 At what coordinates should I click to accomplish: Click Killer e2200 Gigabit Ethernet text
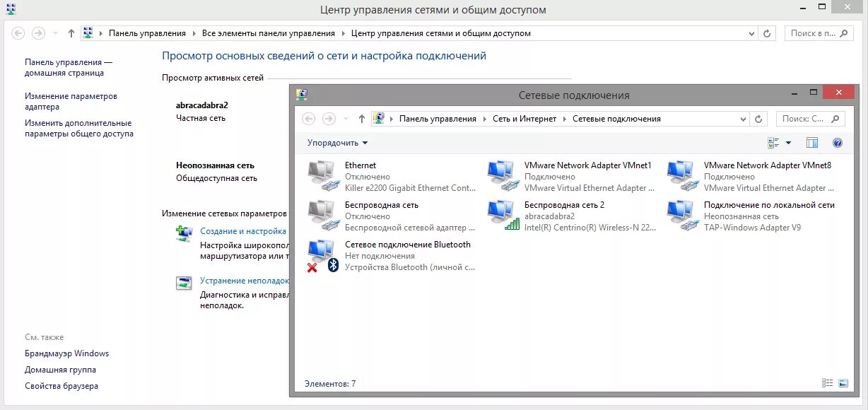click(410, 188)
